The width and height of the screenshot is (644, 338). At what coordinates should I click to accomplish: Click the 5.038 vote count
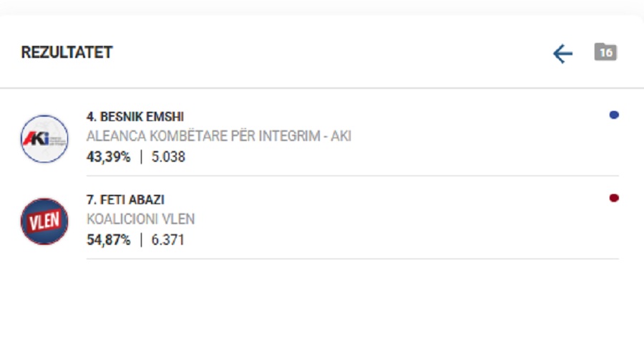click(x=168, y=157)
